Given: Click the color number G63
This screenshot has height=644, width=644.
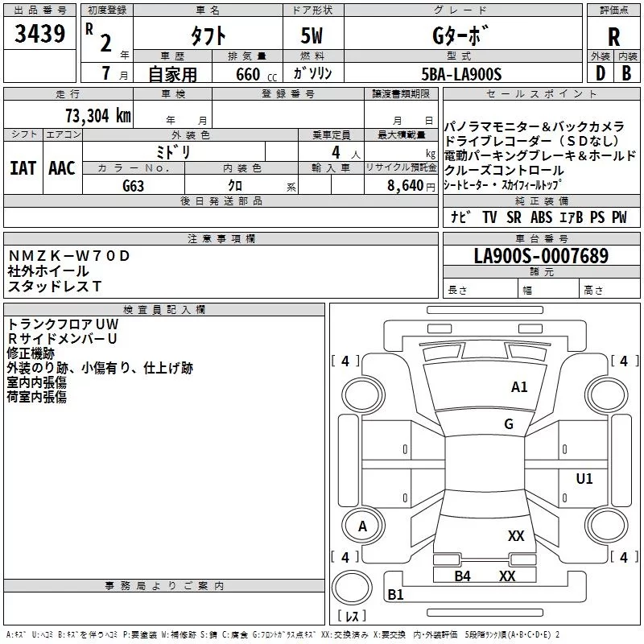Looking at the screenshot, I should (x=134, y=186).
